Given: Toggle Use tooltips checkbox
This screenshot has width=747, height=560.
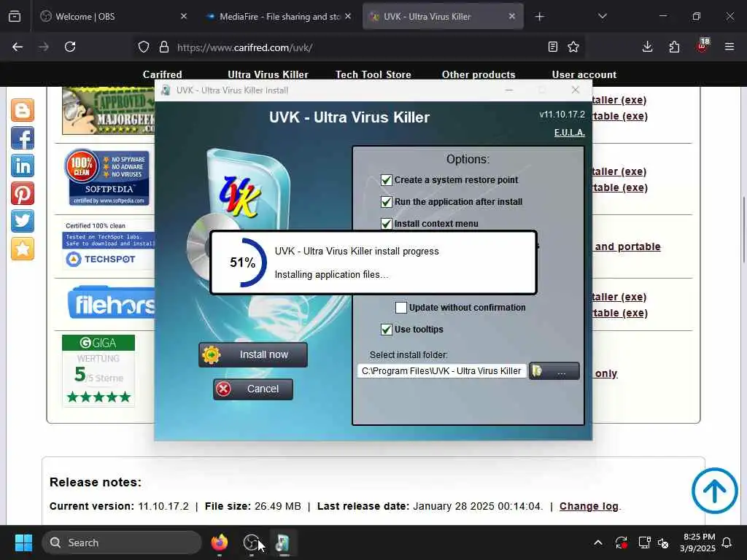Looking at the screenshot, I should (x=387, y=330).
